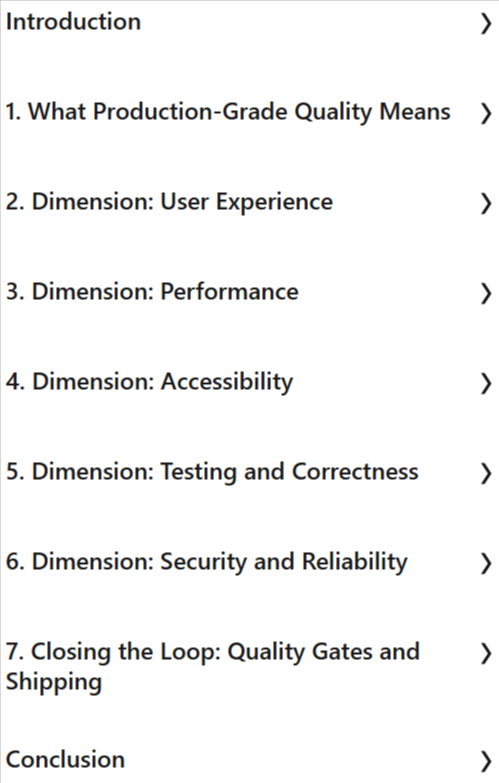The height and width of the screenshot is (783, 499).
Task: Click the chevron beside Conclusion
Action: click(x=486, y=761)
